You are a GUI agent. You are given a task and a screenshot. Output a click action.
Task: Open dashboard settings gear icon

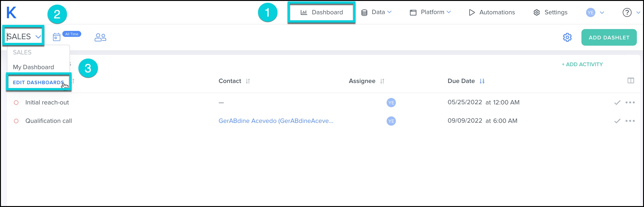click(567, 37)
